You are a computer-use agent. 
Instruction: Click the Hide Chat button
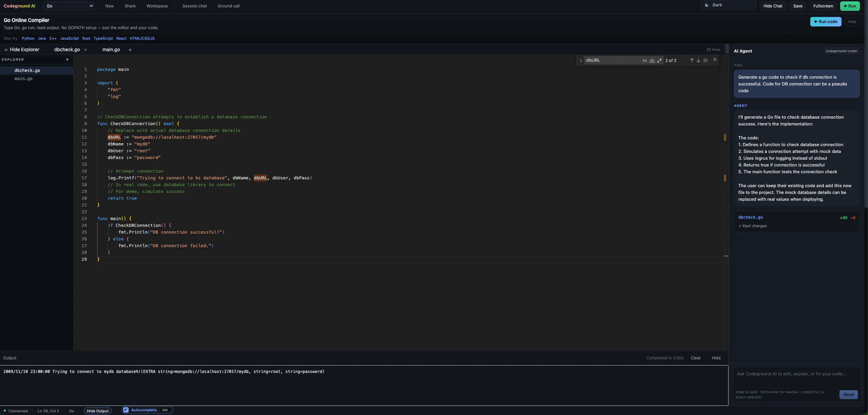[773, 6]
